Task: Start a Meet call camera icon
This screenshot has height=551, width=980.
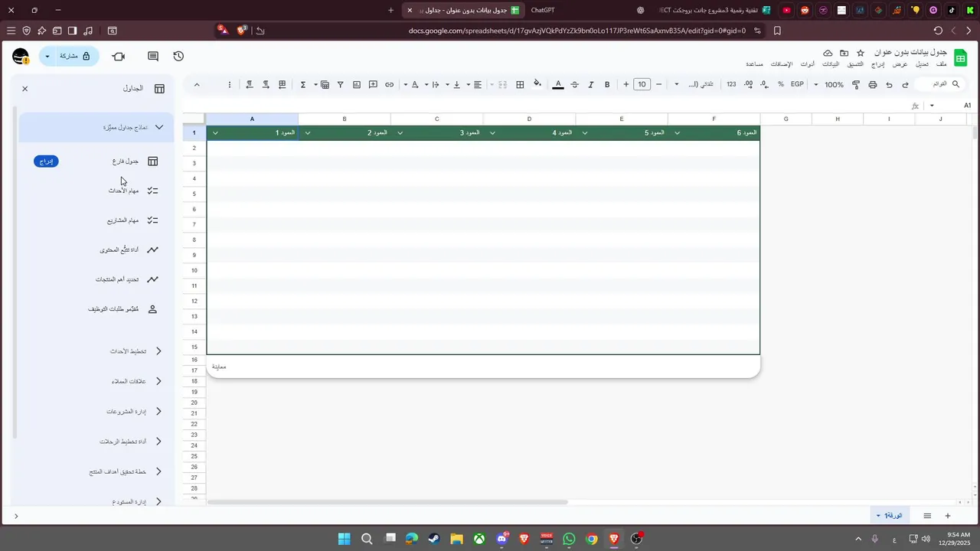Action: [119, 57]
